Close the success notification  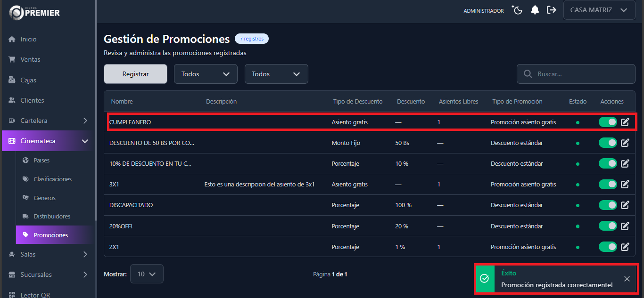tap(627, 279)
